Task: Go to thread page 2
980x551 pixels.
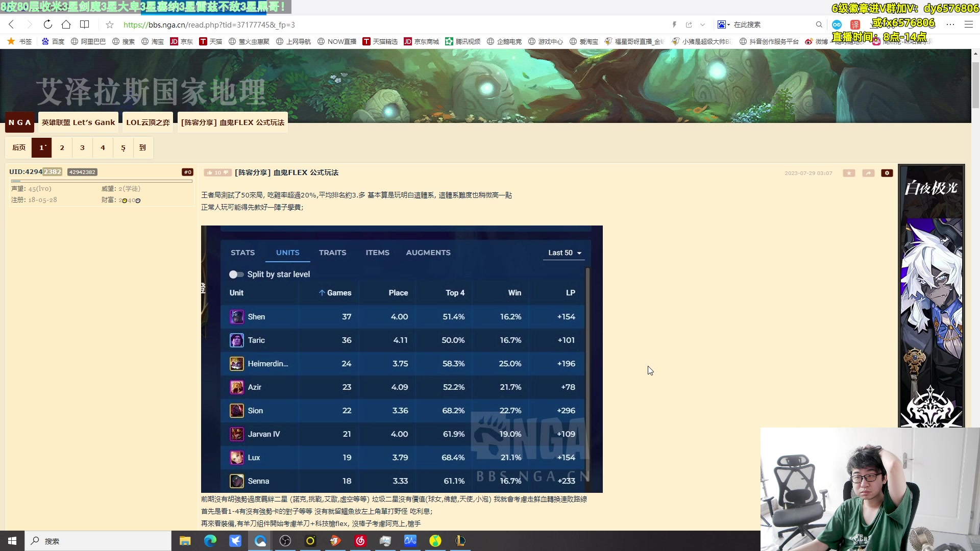Action: (62, 147)
